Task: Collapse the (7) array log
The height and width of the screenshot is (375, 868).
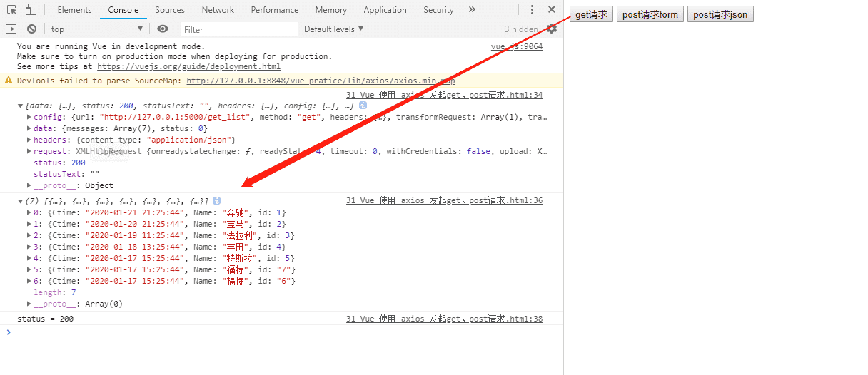Action: click(20, 201)
